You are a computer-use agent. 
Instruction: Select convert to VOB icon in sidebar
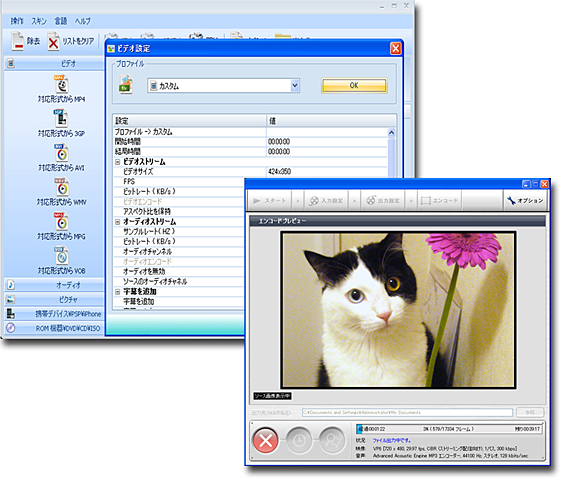(x=62, y=255)
